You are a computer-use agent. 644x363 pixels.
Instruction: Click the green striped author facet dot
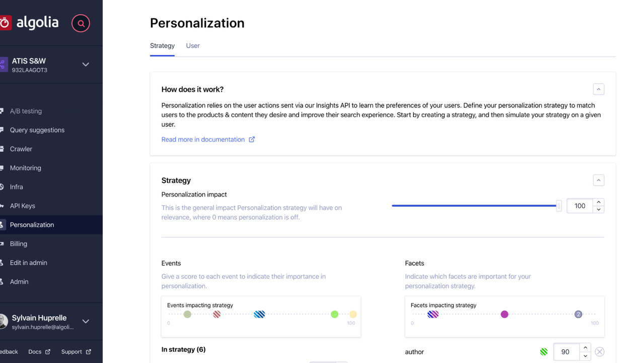coord(544,352)
